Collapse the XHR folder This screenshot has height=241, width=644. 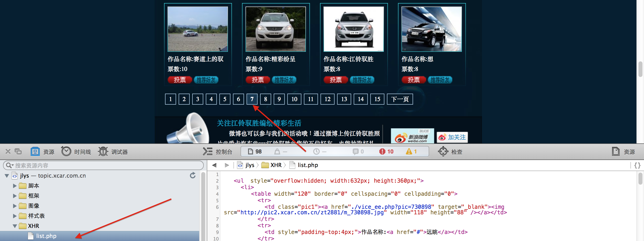[15, 226]
